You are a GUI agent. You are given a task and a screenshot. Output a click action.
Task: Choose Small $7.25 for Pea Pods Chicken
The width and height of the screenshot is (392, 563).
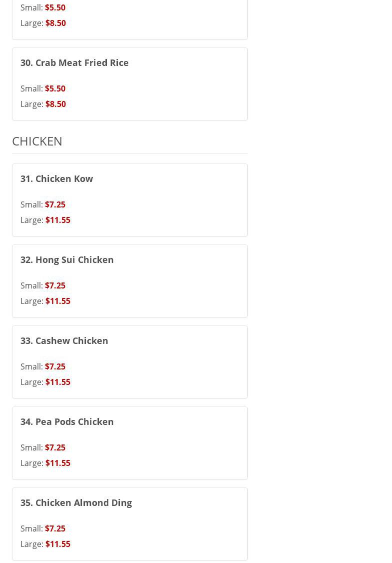point(43,447)
